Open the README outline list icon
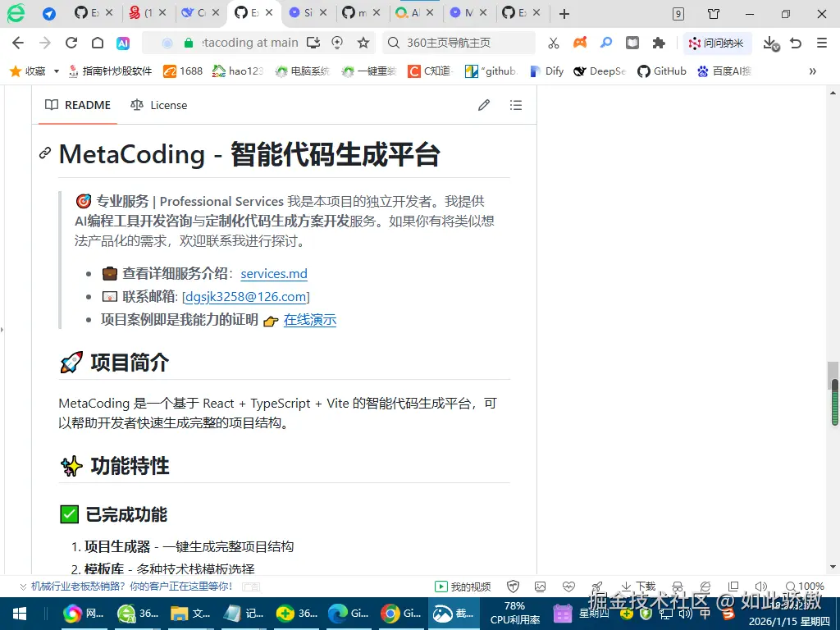The image size is (840, 630). click(516, 105)
